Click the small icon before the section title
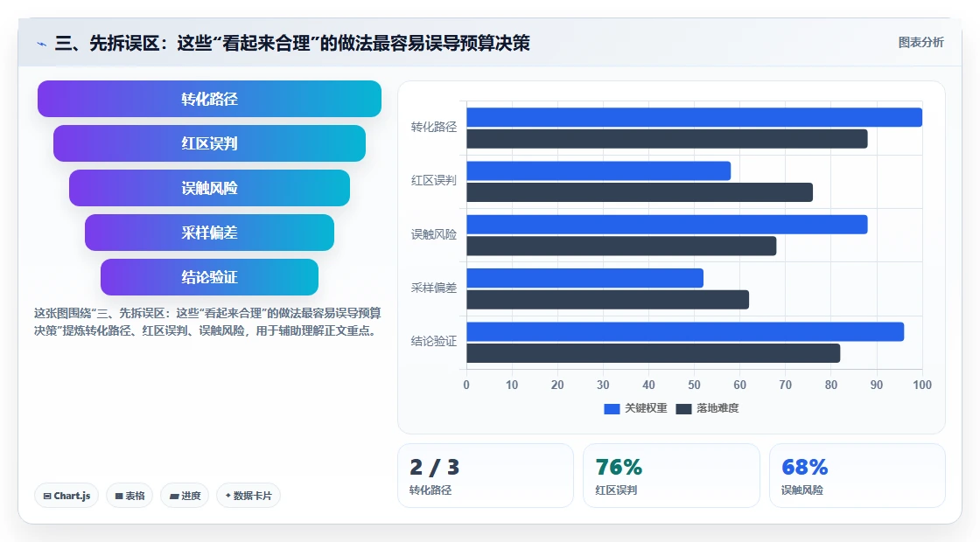Viewport: 980px width, 542px height. [42, 44]
